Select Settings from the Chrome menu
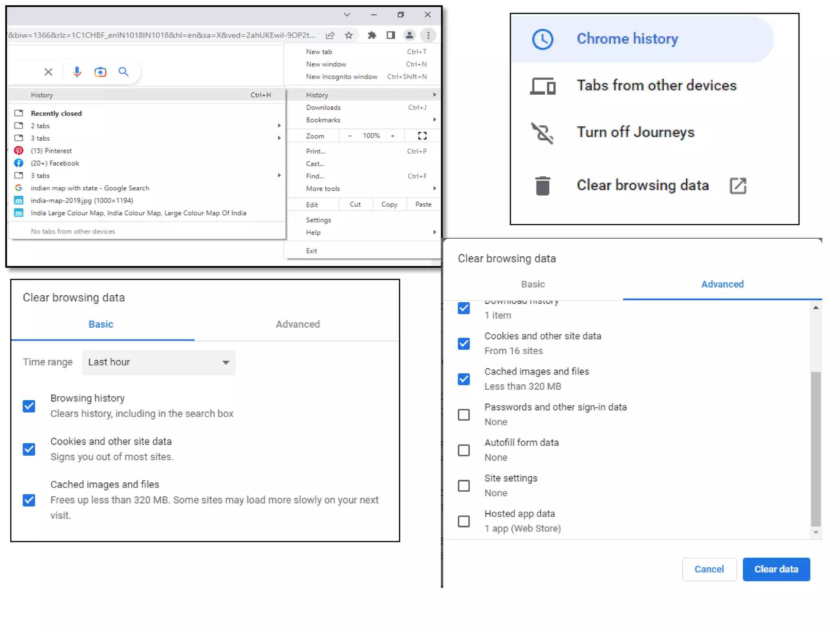The image size is (840, 630). click(318, 220)
